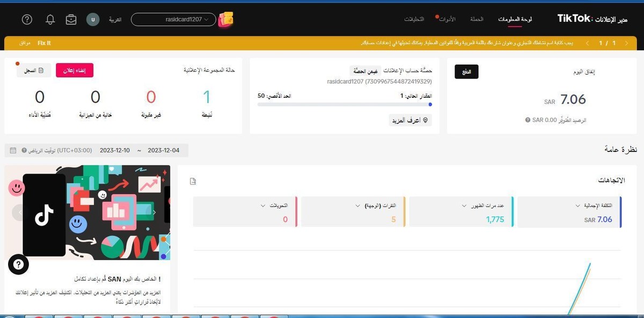Screen dimensions: 644x318
Task: Click the إنشاء إعلان button
Action: click(x=75, y=70)
